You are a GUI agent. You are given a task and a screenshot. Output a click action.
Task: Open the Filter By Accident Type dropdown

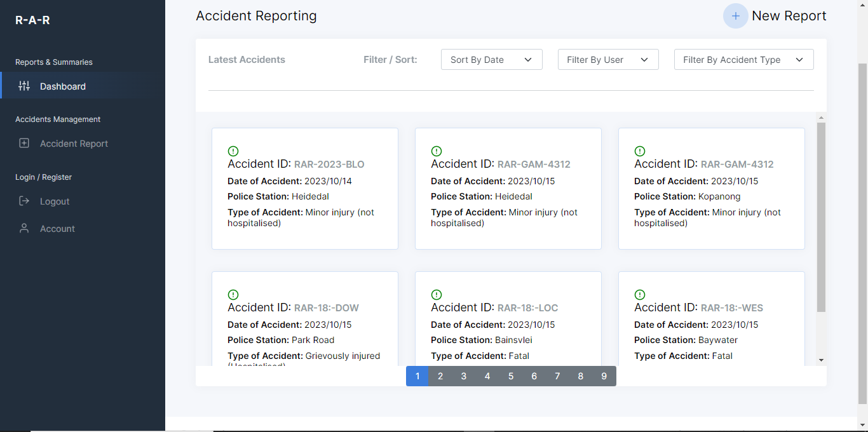(x=743, y=60)
